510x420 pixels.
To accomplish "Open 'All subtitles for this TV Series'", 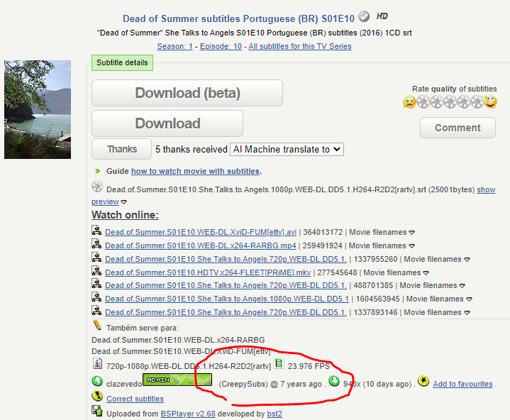I will point(300,47).
